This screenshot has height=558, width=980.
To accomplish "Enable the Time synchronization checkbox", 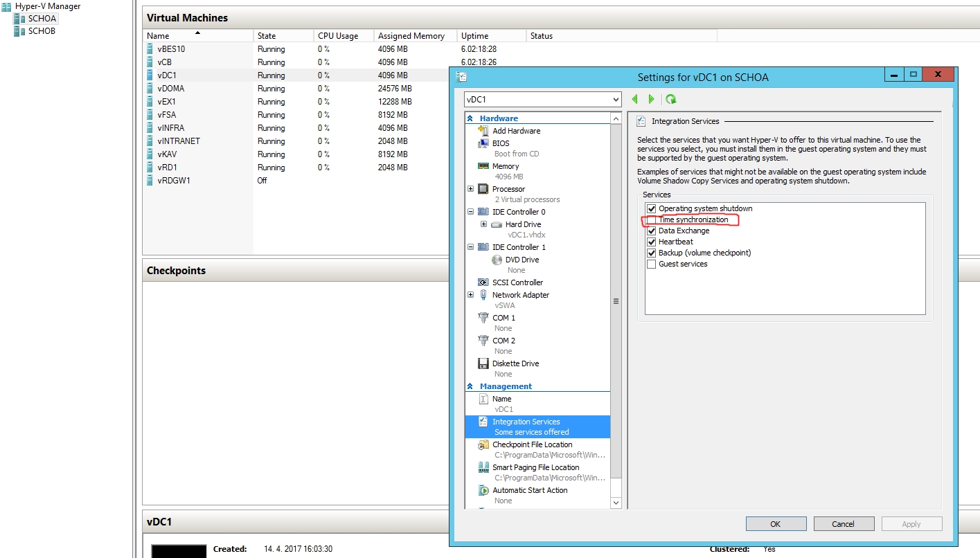I will click(x=651, y=219).
